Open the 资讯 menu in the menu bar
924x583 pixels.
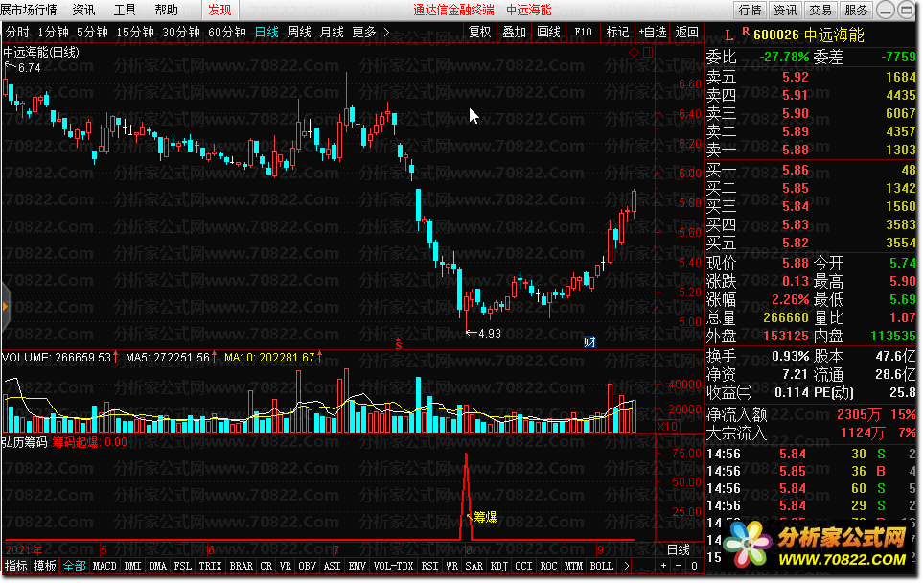83,10
